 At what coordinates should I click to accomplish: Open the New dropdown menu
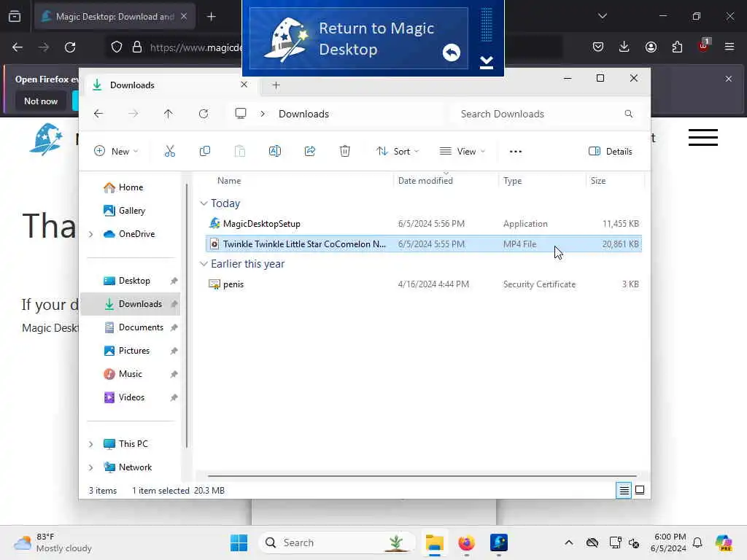tap(116, 152)
